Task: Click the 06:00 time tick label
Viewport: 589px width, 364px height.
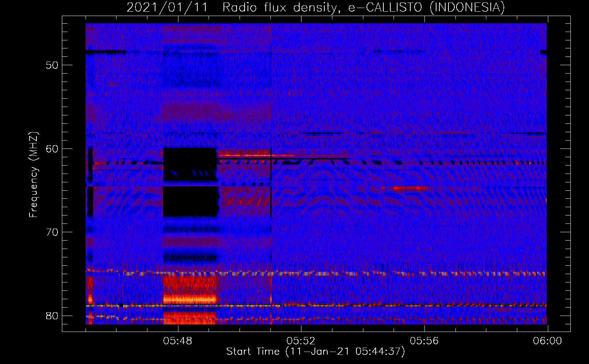Action: tap(548, 341)
